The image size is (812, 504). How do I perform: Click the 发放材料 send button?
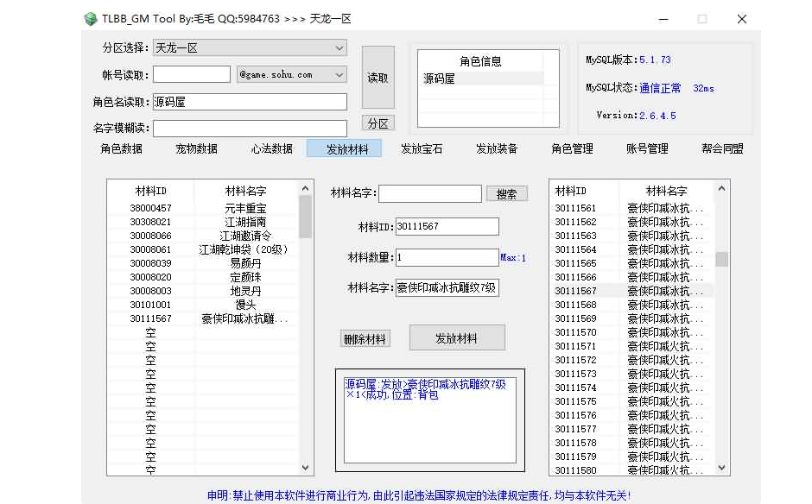[x=456, y=338]
